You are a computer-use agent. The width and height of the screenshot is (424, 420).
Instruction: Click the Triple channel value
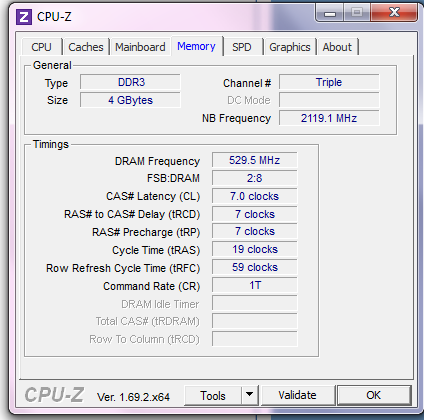(x=329, y=82)
